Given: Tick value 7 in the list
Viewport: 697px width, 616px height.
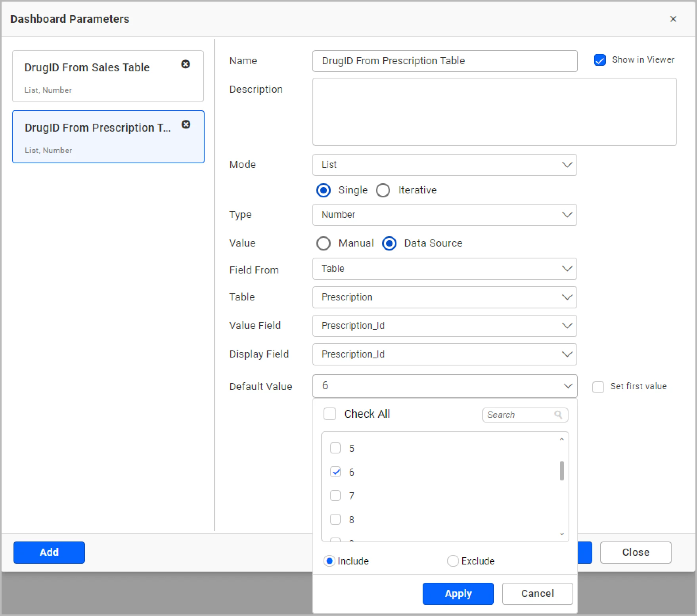Looking at the screenshot, I should point(335,496).
